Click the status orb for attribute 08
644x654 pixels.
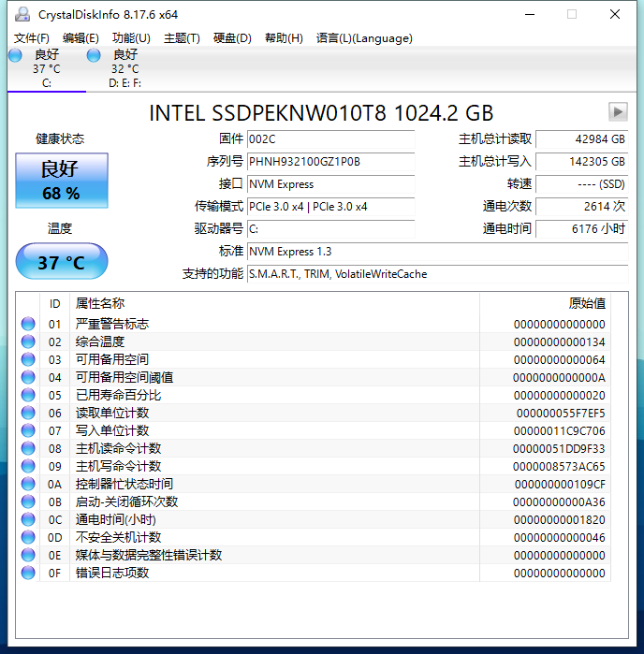[28, 448]
